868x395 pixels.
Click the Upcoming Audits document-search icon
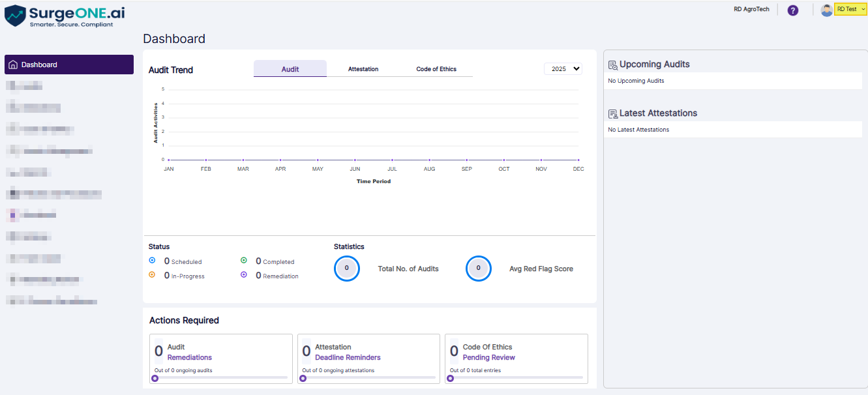(612, 64)
